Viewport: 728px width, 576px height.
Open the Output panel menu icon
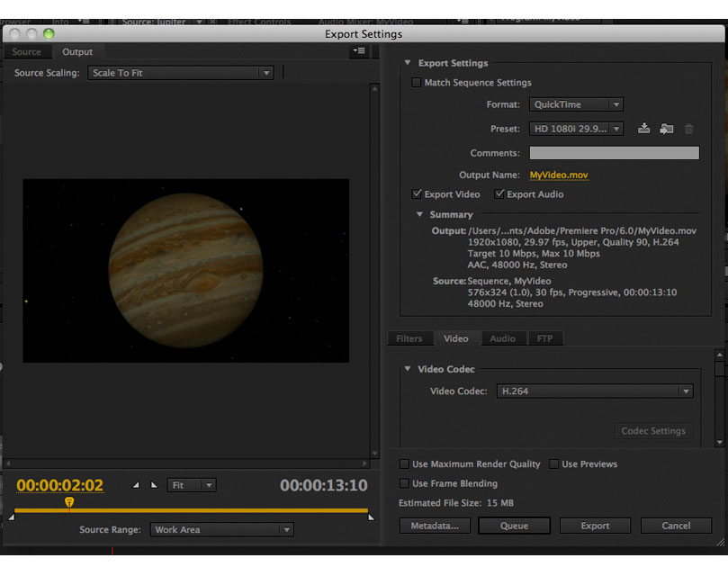point(359,51)
